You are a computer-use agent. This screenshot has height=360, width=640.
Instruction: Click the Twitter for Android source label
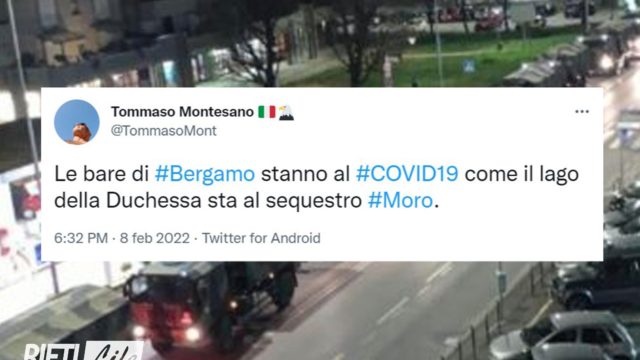(261, 238)
